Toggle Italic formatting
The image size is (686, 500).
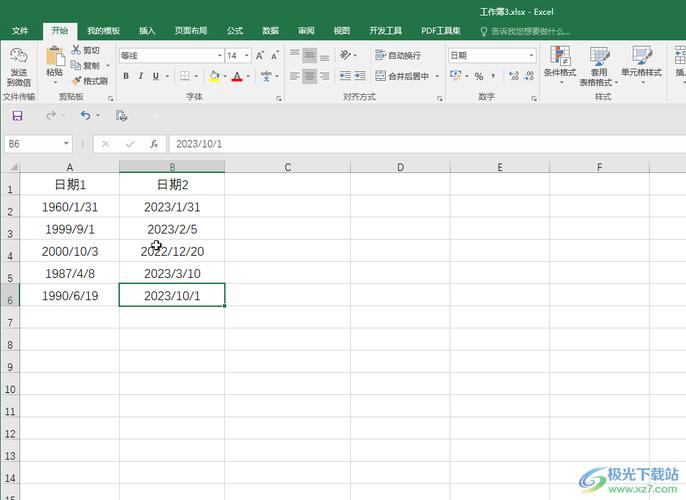pyautogui.click(x=141, y=76)
